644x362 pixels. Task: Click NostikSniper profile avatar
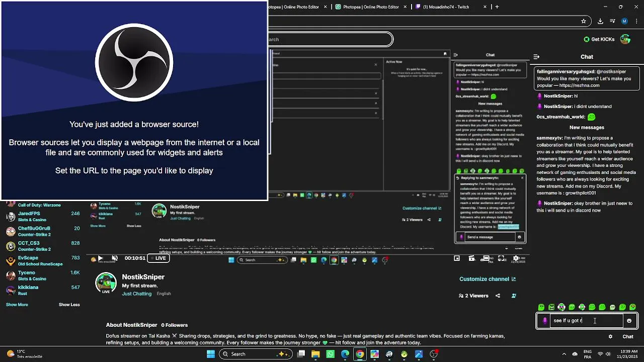[x=106, y=283]
